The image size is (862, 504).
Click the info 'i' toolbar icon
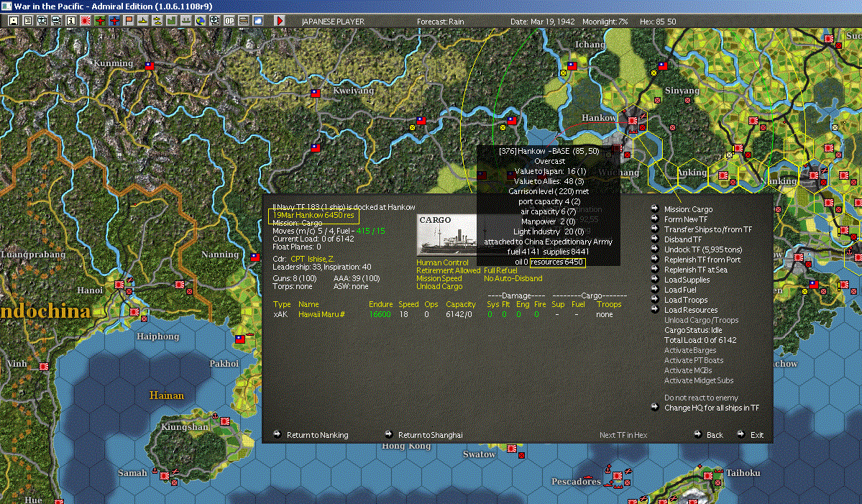coord(71,21)
